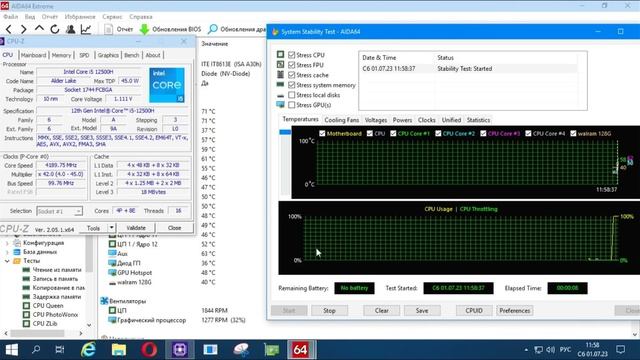Open the Отчёт report toolbar item
The height and width of the screenshot is (360, 640).
click(119, 29)
